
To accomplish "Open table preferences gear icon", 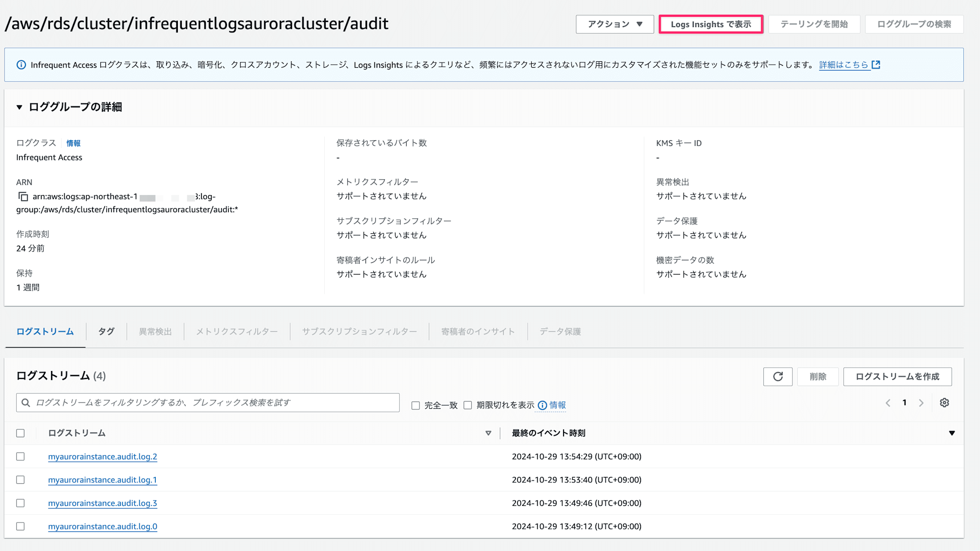I will [x=944, y=402].
